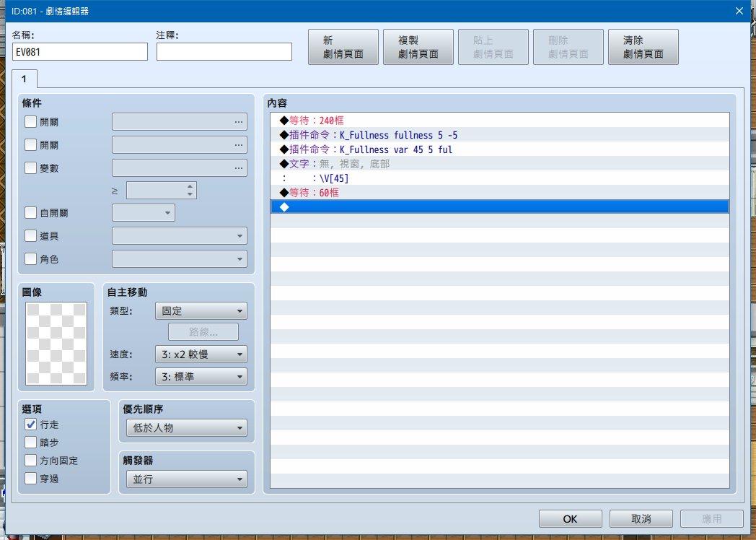The height and width of the screenshot is (540, 756).
Task: Click the down arrow of the ≥ value stepper
Action: click(x=190, y=194)
